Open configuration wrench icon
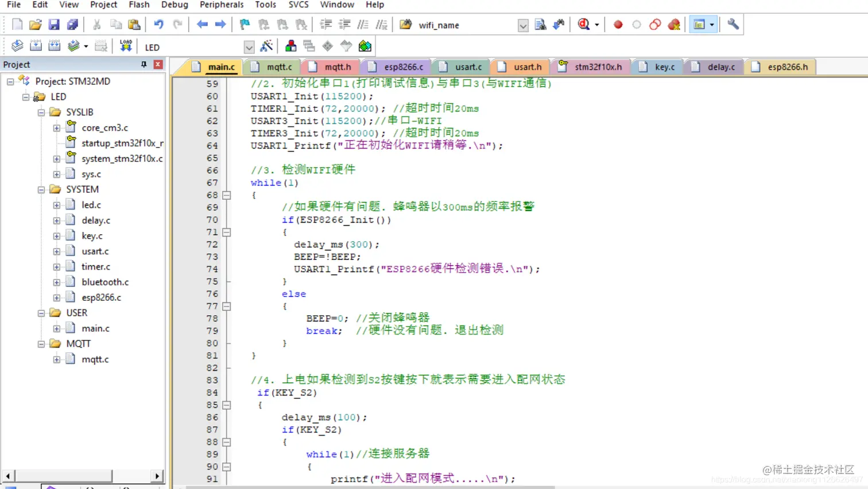 click(x=733, y=25)
